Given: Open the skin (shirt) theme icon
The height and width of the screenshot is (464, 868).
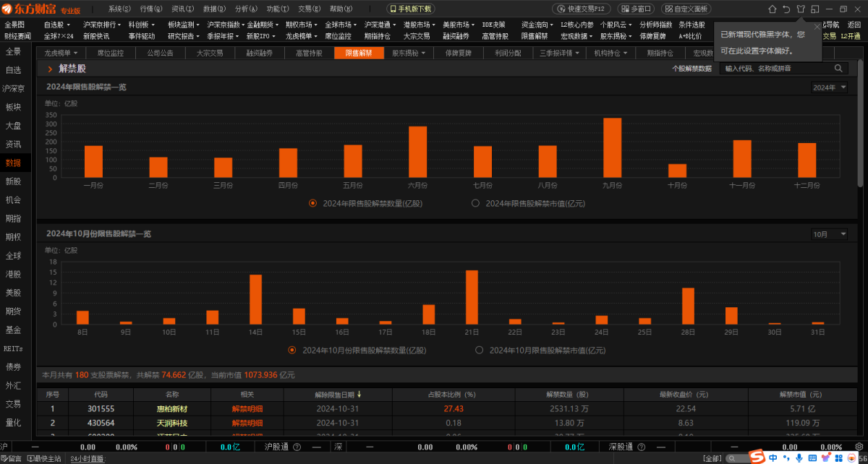Looking at the screenshot, I should pos(800,9).
